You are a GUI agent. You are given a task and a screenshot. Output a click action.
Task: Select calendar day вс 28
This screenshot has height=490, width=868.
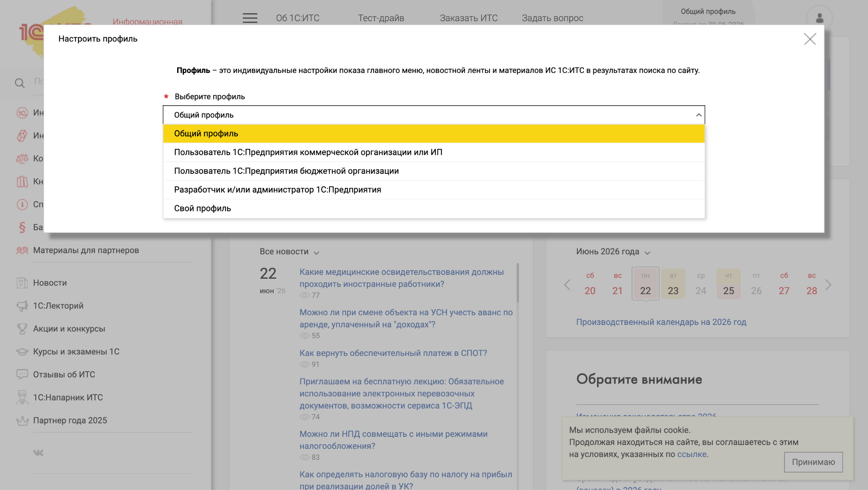812,284
